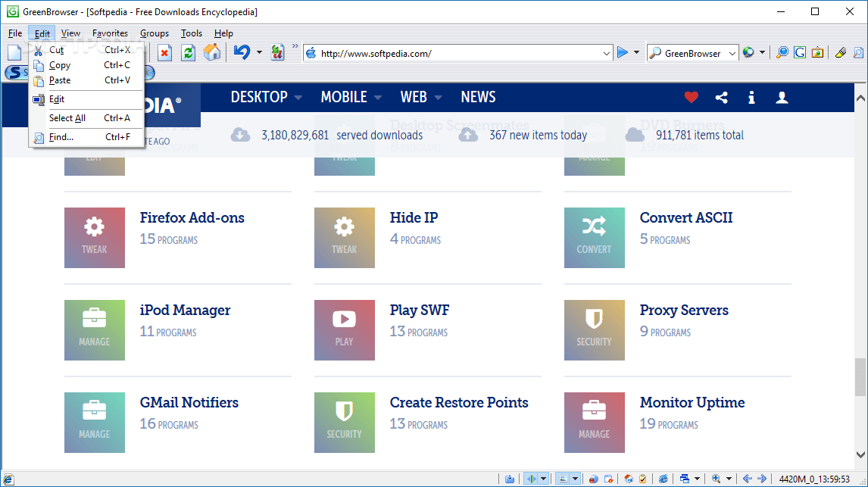The image size is (868, 487).
Task: Open the windows cascade dropdown in status bar
Action: (x=698, y=479)
